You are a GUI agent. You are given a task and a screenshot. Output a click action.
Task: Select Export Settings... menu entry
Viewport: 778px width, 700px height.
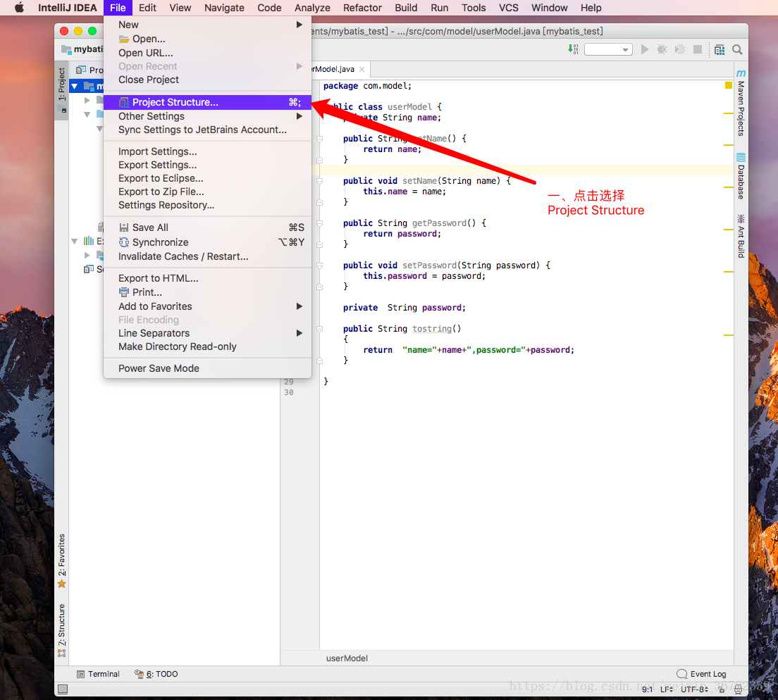[x=207, y=165]
